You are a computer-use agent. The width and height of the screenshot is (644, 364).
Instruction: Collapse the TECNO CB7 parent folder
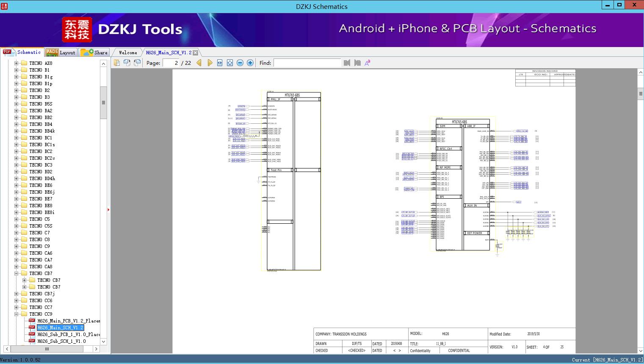(17, 273)
